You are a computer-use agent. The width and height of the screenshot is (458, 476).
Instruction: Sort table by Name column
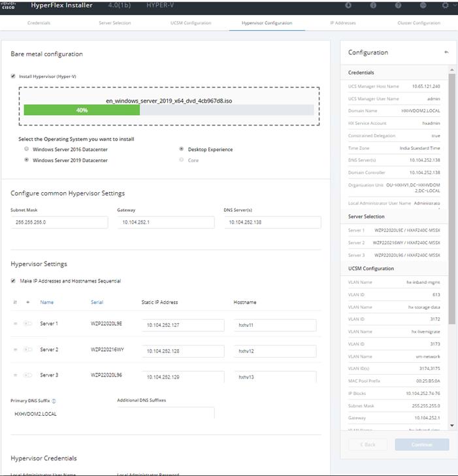pyautogui.click(x=46, y=302)
